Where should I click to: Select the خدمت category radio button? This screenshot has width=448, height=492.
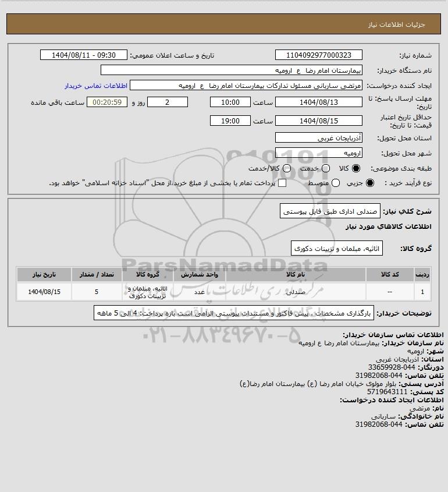(326, 168)
